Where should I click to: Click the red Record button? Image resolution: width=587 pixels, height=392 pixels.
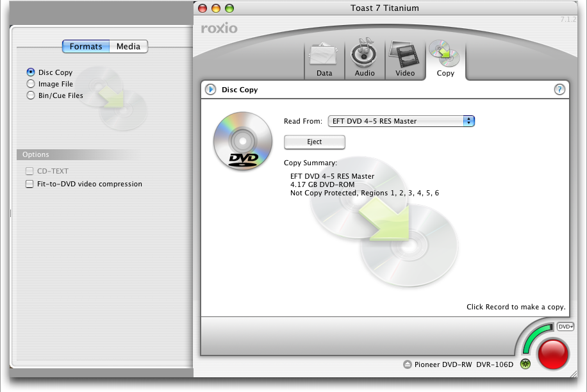553,354
